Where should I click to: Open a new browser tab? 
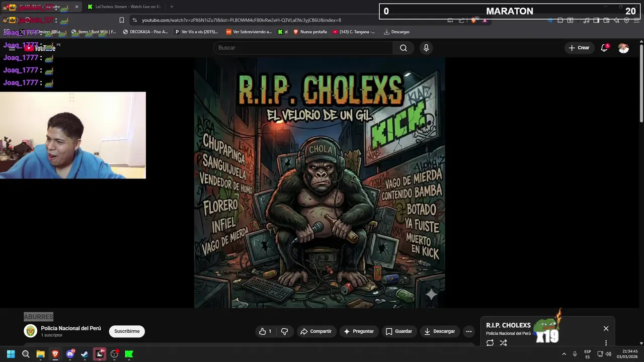coord(172,7)
